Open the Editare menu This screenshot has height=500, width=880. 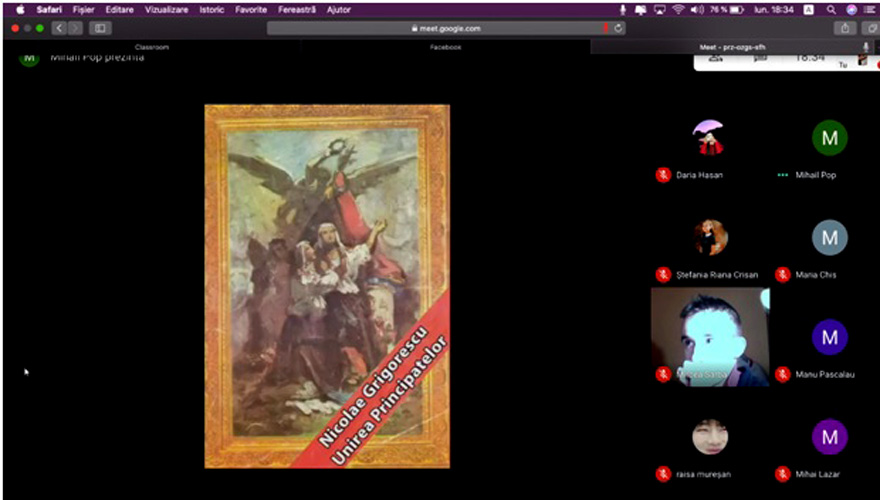coord(120,10)
